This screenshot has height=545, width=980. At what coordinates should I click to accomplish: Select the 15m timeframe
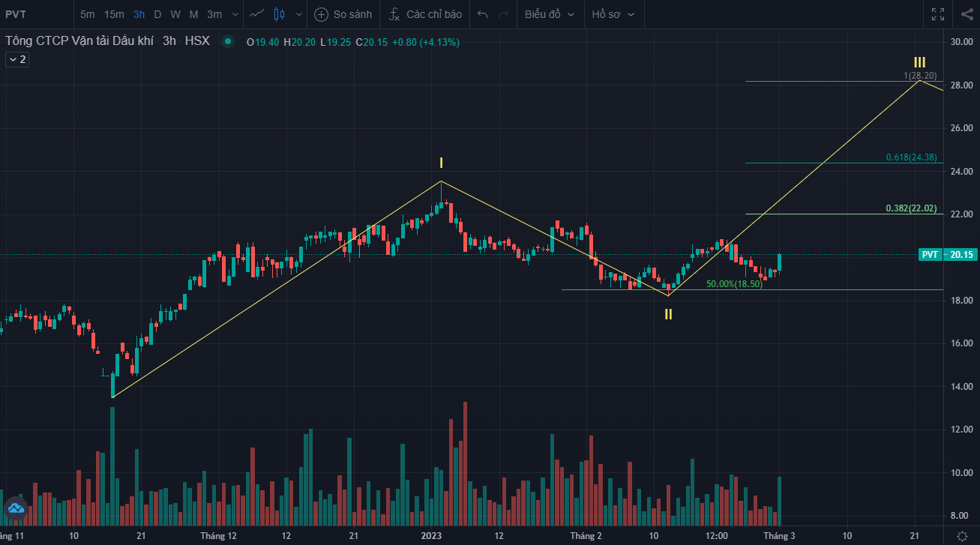click(114, 14)
